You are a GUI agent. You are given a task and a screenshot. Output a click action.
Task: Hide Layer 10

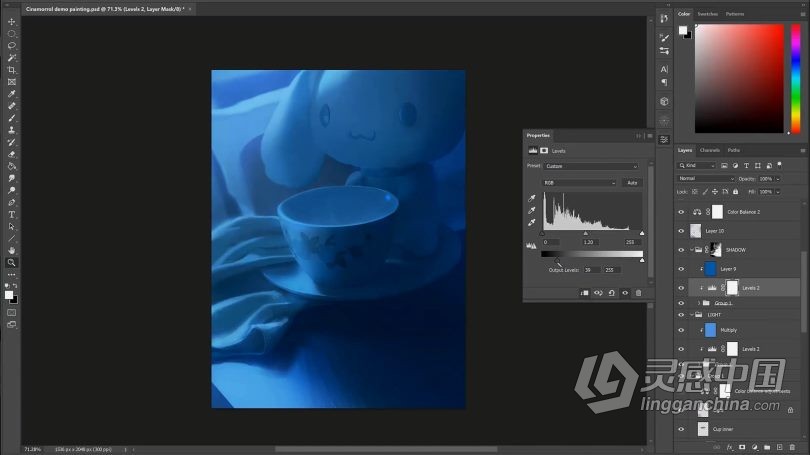pyautogui.click(x=681, y=231)
